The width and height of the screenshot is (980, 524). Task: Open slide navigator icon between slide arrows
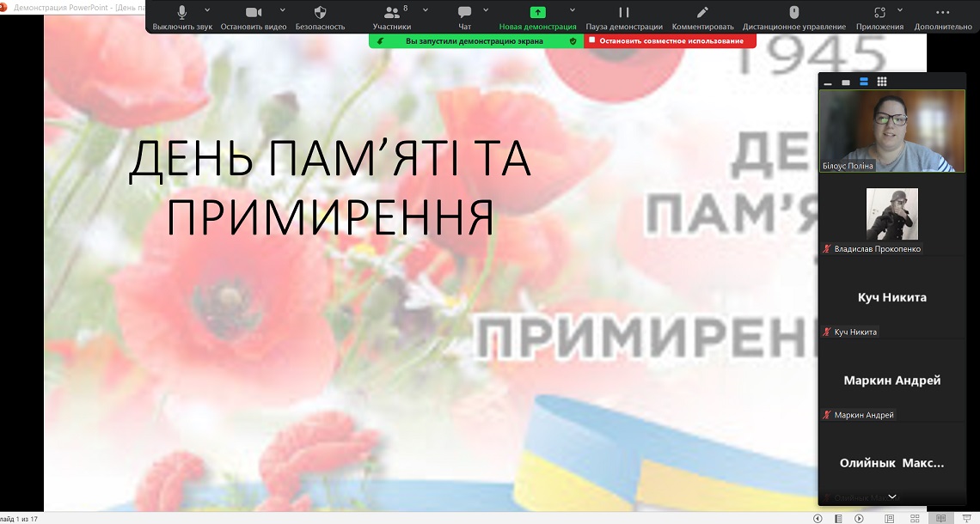[838, 518]
